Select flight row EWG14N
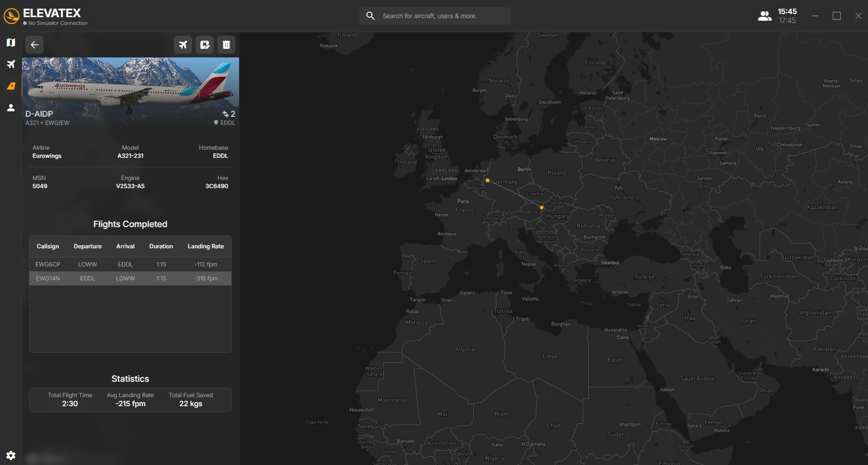 [130, 279]
